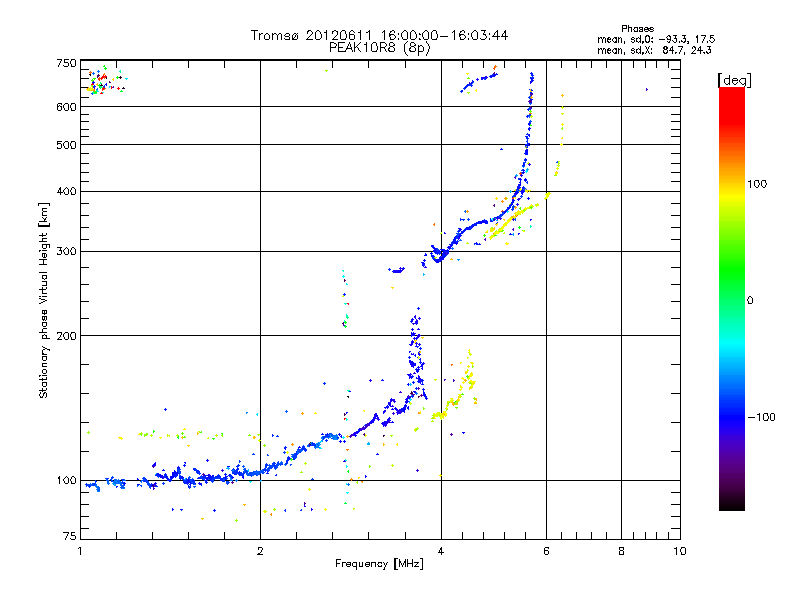Click the y-axis '300' tick label

67,251
